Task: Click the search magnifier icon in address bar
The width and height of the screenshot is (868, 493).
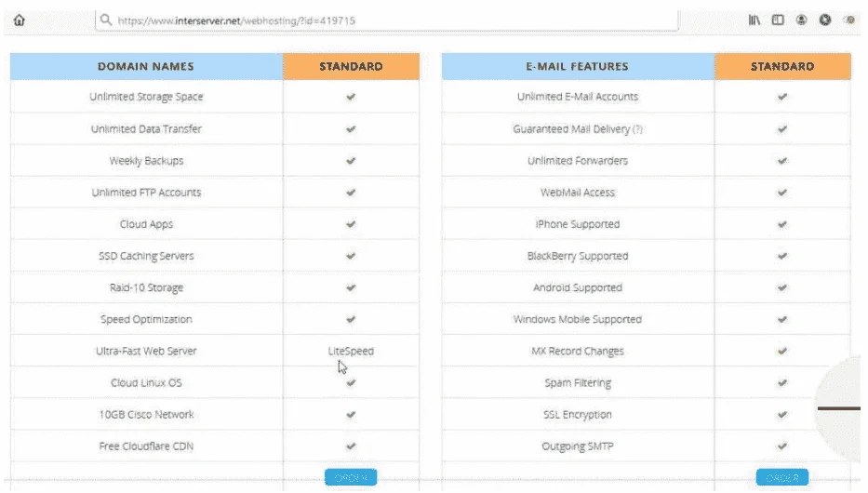Action: 106,20
